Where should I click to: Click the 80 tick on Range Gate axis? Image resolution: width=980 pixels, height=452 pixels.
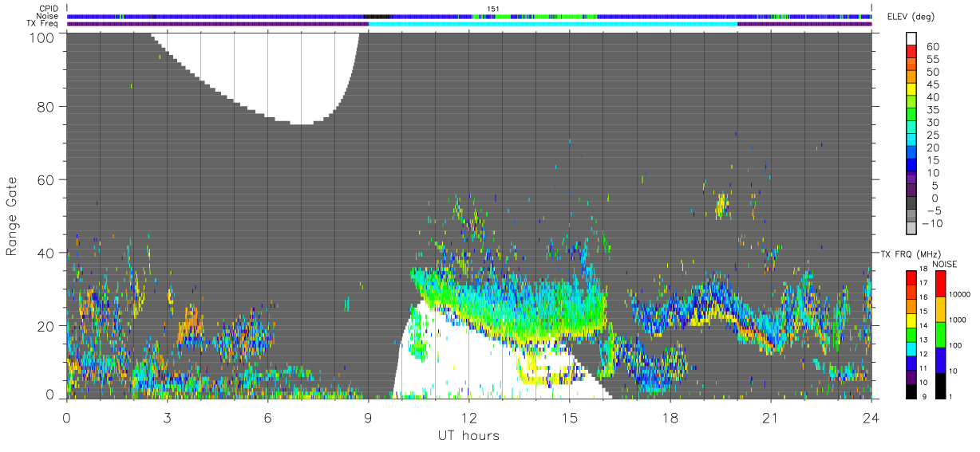coord(46,106)
